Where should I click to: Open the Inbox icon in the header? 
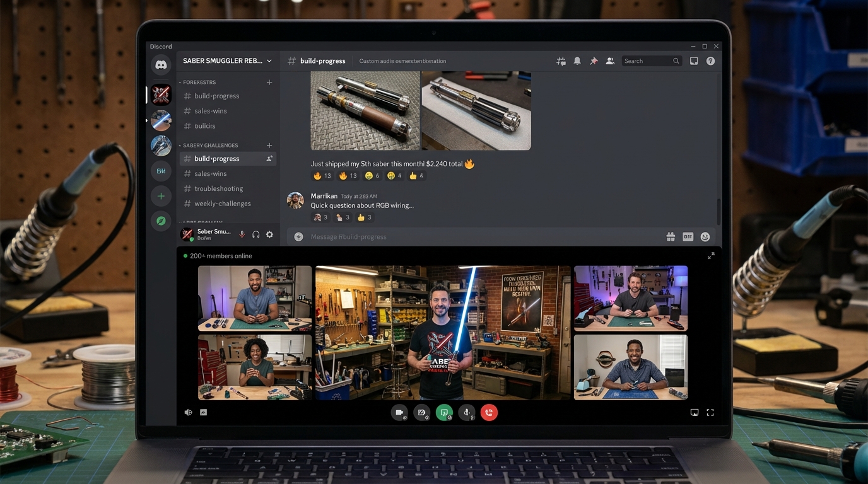[x=694, y=61]
